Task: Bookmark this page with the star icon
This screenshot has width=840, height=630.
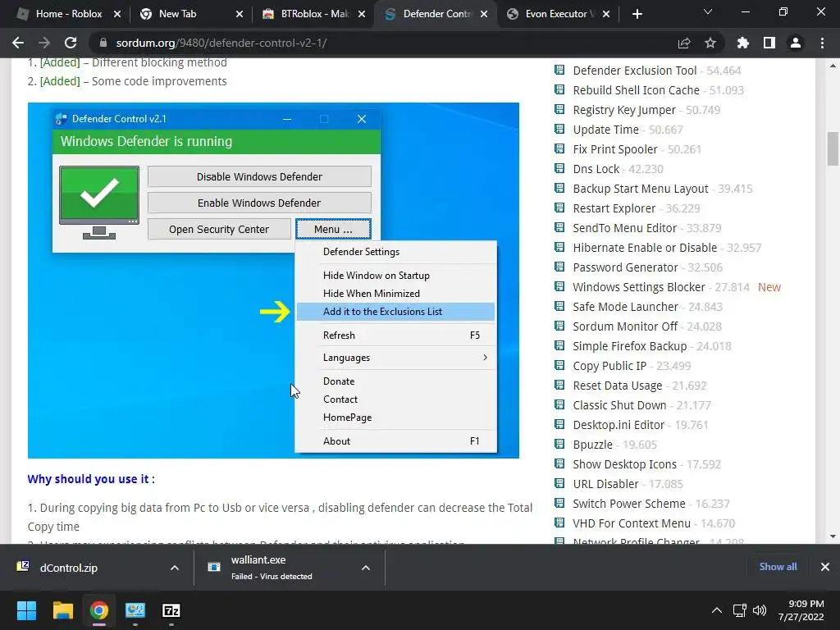Action: (710, 43)
